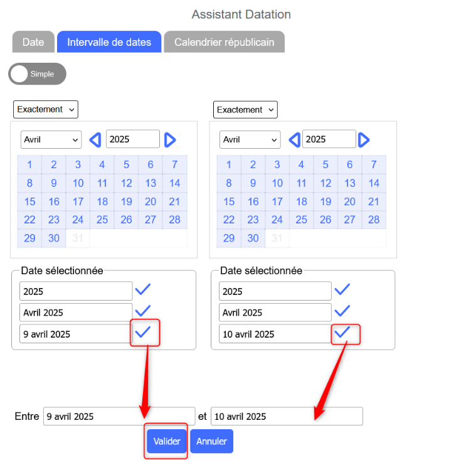Click next year arrow in left calendar
The width and height of the screenshot is (476, 460).
(x=169, y=139)
